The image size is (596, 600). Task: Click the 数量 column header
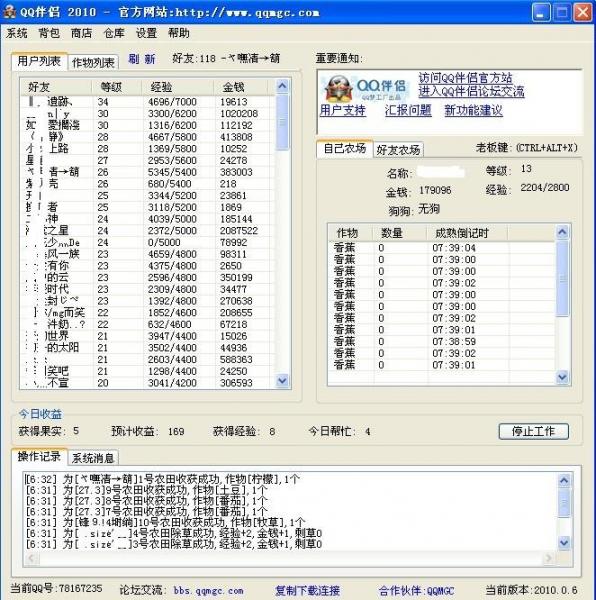click(400, 233)
